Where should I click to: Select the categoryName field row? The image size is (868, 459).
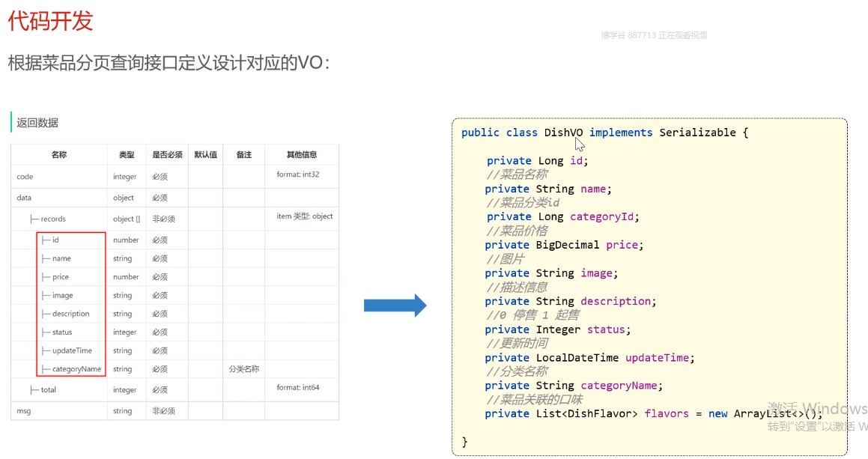click(x=76, y=369)
